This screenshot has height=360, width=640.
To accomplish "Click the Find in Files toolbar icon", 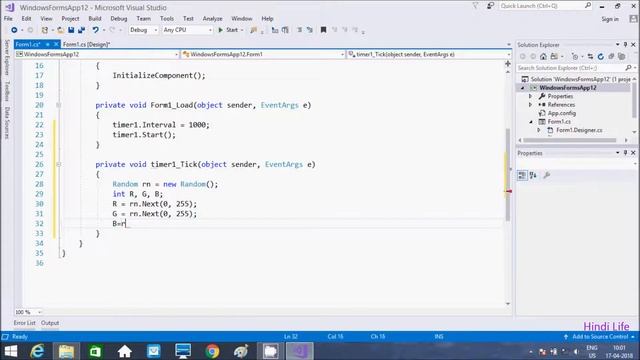I will 253,30.
